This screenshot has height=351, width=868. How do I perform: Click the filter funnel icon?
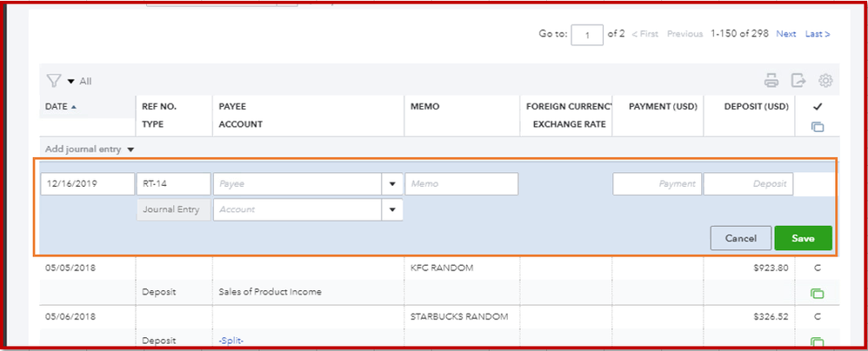click(53, 81)
